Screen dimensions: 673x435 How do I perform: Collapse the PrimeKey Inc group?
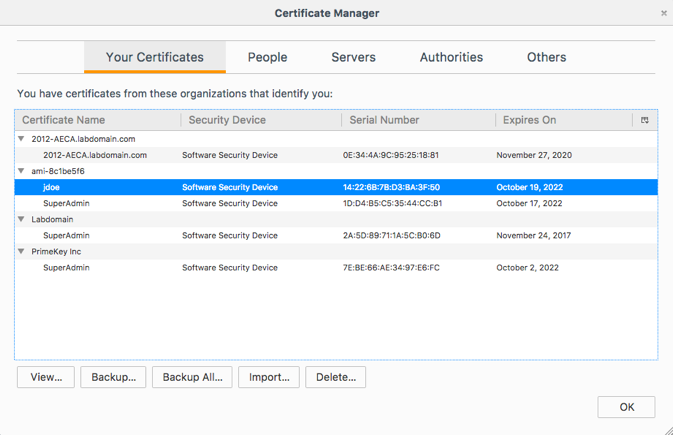22,251
